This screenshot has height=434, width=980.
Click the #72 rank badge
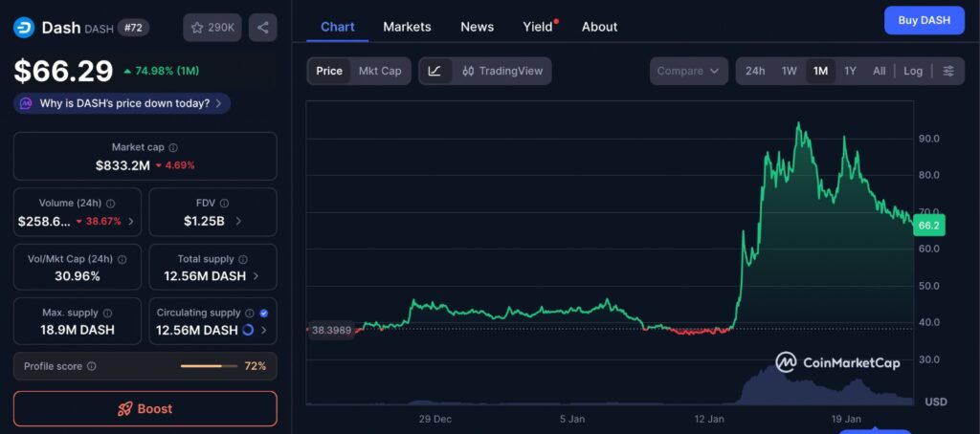(x=133, y=28)
